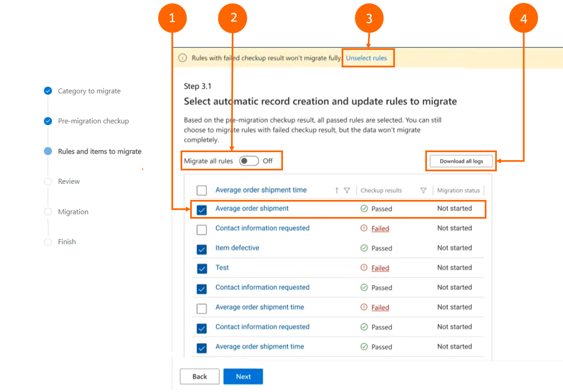
Task: Turn on the Migrate all rules toggle
Action: pos(249,161)
